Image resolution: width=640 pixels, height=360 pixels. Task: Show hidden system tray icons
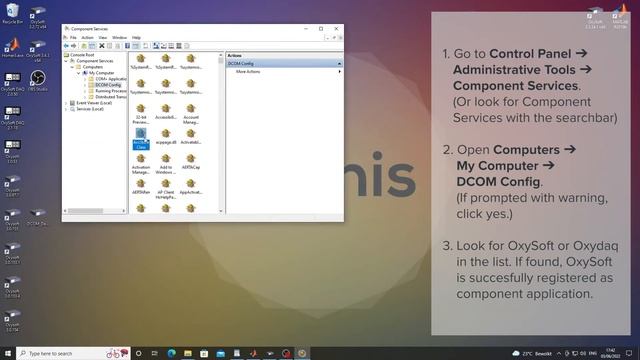(x=558, y=353)
